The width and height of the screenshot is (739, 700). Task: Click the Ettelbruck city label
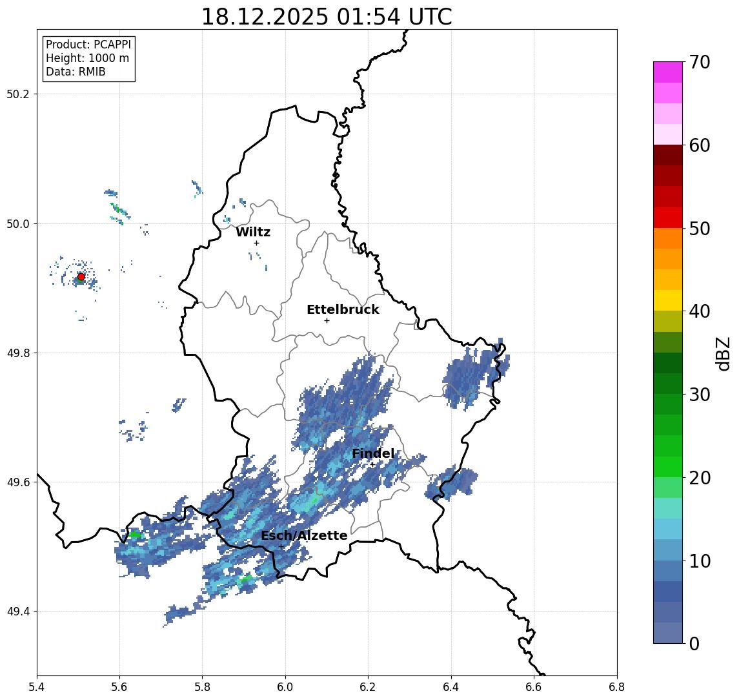(343, 309)
